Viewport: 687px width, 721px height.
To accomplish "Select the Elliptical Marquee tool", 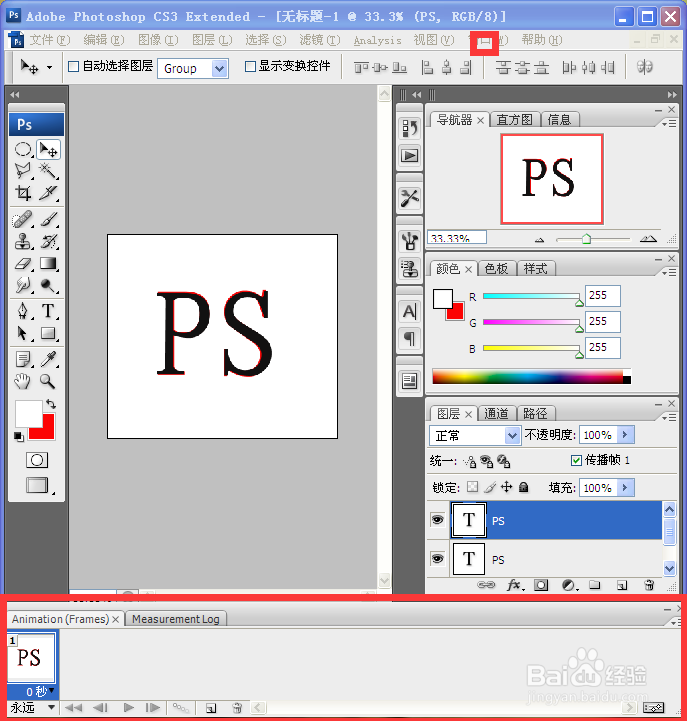I will pos(23,150).
